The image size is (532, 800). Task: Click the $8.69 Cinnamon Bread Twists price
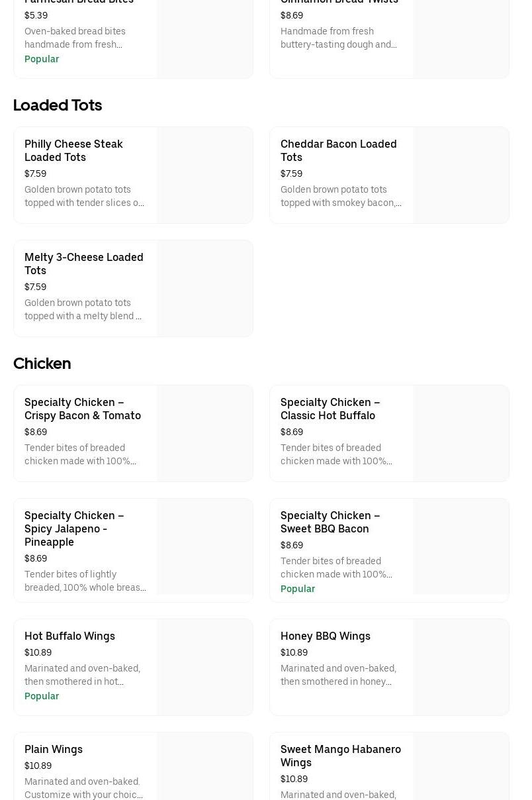pyautogui.click(x=292, y=15)
